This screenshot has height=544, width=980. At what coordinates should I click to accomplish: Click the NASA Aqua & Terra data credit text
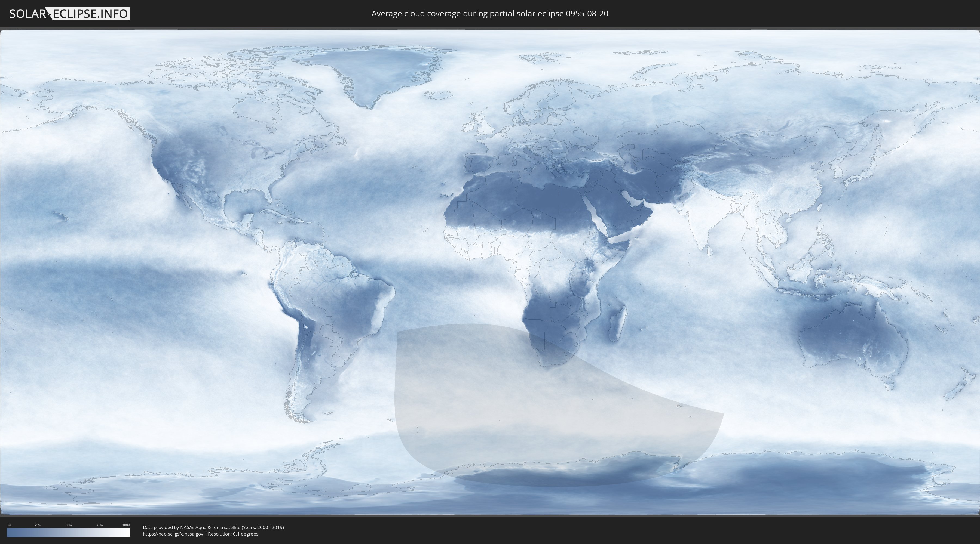[x=213, y=527]
